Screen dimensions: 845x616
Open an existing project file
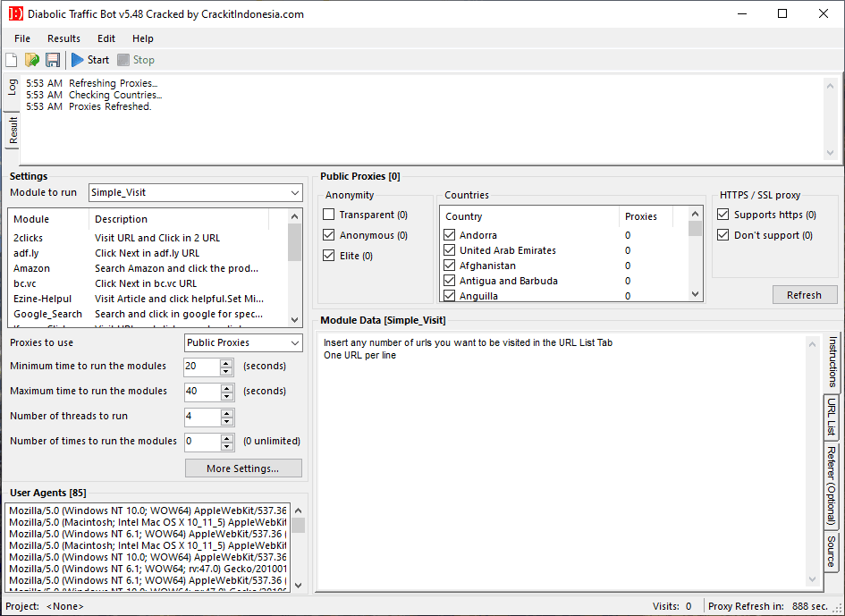tap(32, 59)
